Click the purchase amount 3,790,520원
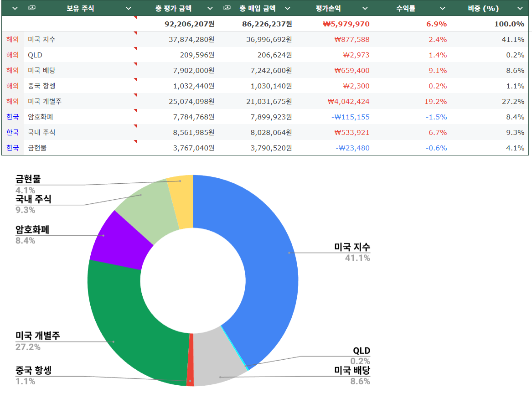The image size is (532, 393). click(x=271, y=148)
